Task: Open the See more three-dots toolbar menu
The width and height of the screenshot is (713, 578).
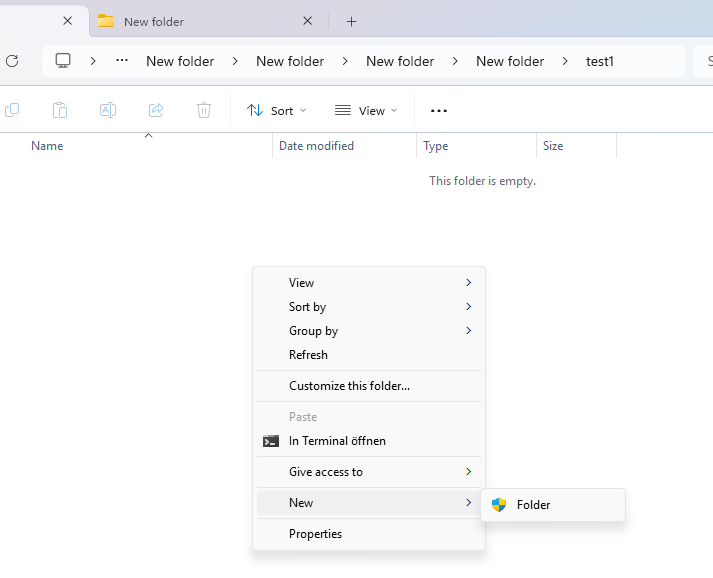Action: (x=439, y=111)
